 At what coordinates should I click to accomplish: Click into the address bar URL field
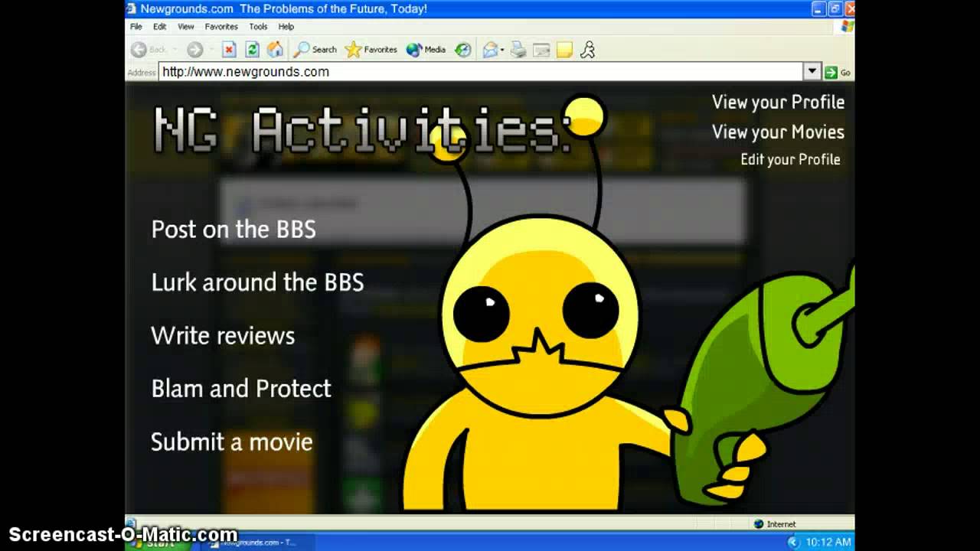click(481, 71)
